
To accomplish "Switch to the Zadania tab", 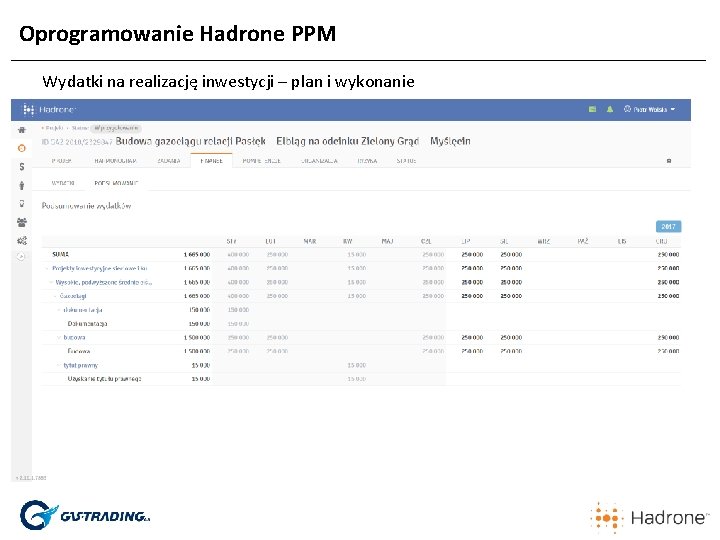I will 169,161.
